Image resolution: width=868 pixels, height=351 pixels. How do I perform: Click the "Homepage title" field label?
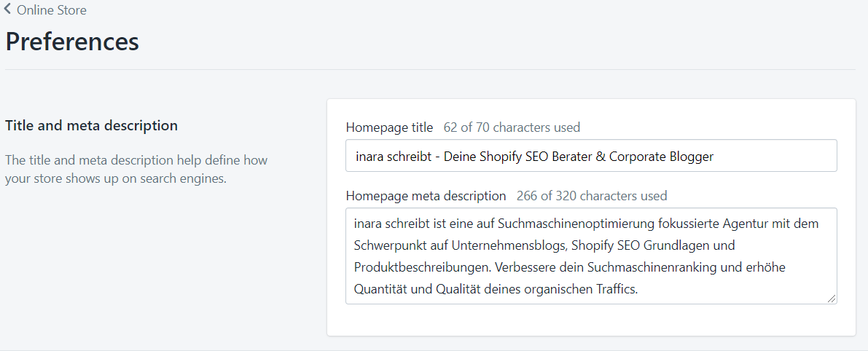click(389, 127)
